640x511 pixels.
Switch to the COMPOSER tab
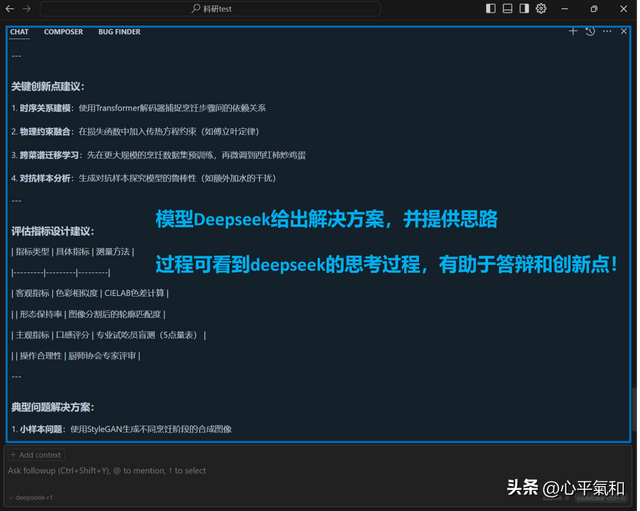pyautogui.click(x=63, y=32)
